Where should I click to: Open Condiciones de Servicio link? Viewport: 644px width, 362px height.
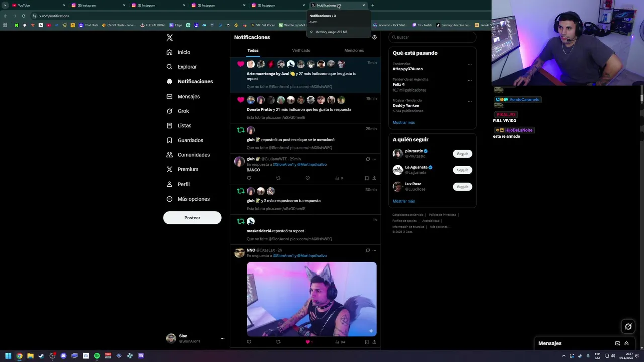click(x=409, y=215)
